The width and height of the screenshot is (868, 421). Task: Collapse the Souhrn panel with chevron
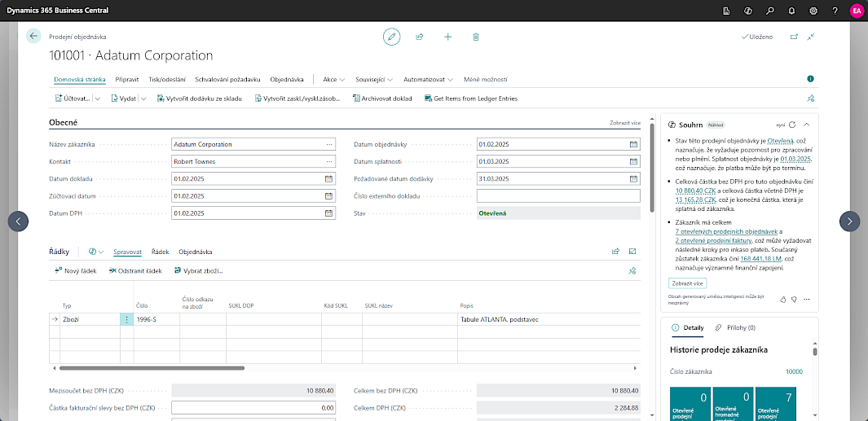click(x=806, y=125)
